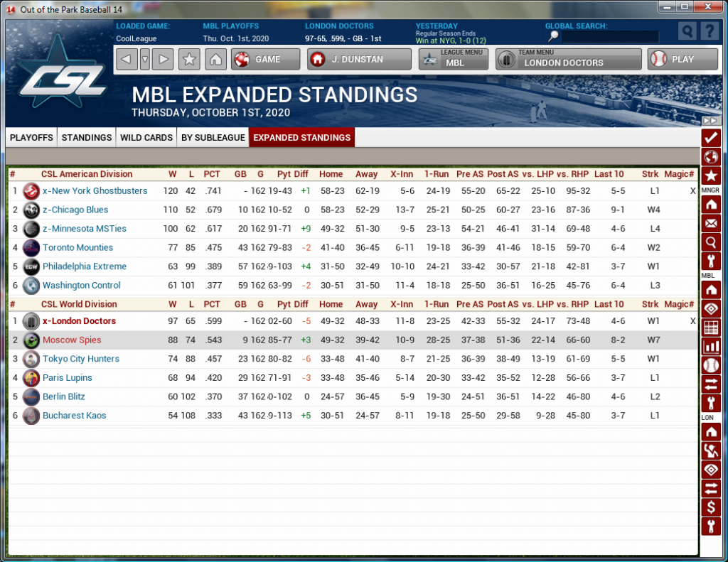Click the star bookmark button in the top toolbar
Screen dimensions: 728x562
[x=189, y=60]
